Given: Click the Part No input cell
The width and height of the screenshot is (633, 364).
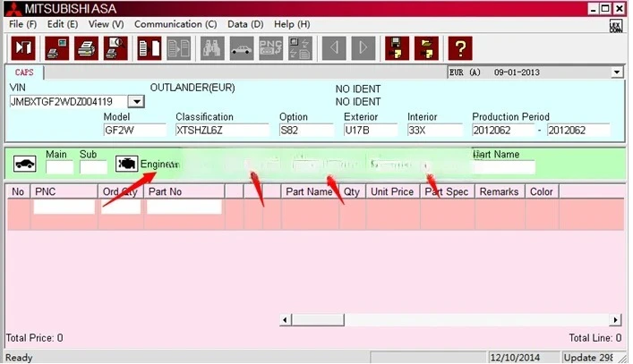Looking at the screenshot, I should 184,207.
